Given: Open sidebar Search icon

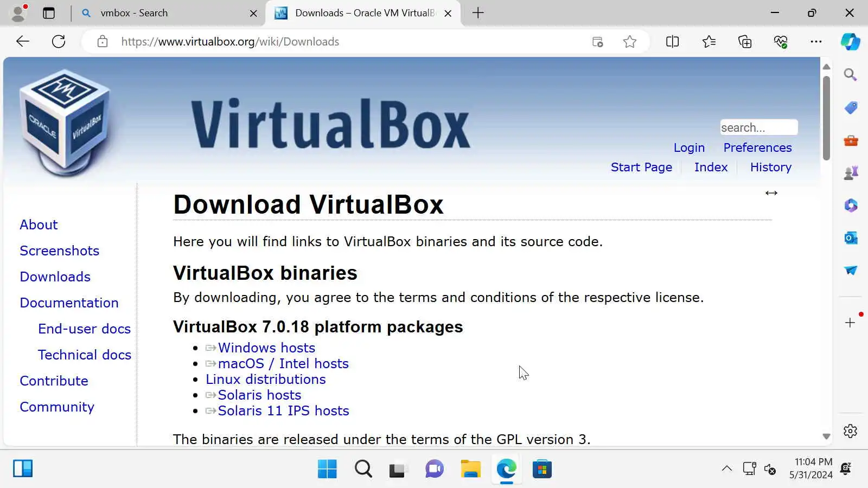Looking at the screenshot, I should click(x=850, y=75).
